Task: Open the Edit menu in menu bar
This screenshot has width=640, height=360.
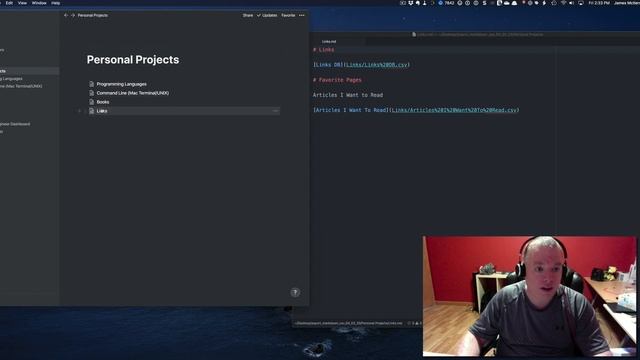Action: click(x=9, y=3)
